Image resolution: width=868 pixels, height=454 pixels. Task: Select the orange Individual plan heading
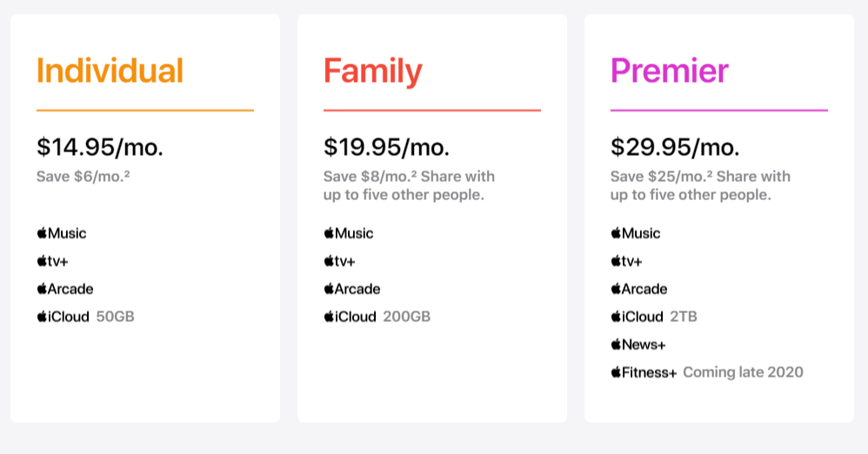tap(110, 70)
